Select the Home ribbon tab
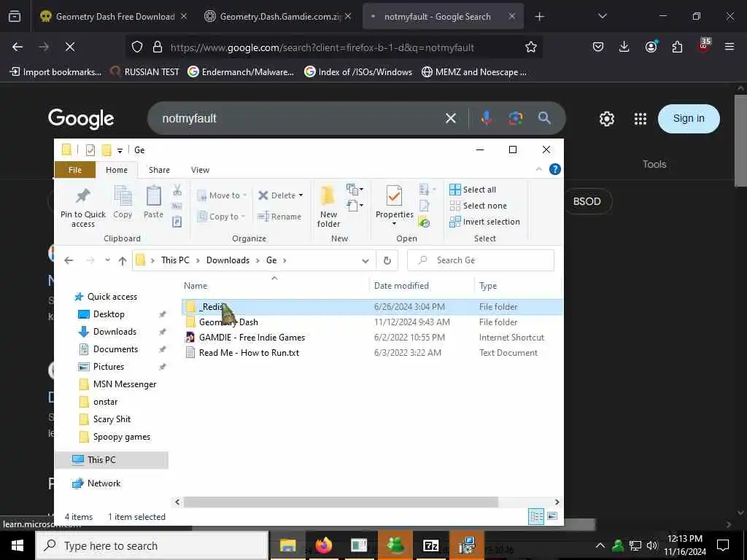747x560 pixels. pyautogui.click(x=116, y=170)
